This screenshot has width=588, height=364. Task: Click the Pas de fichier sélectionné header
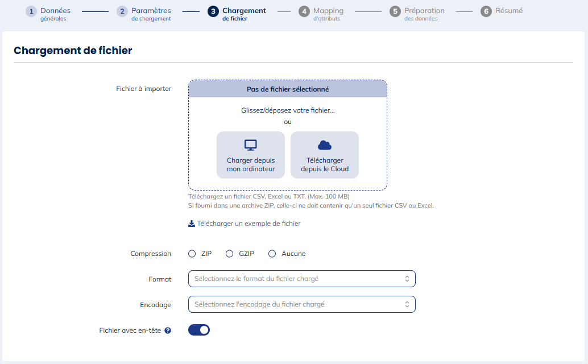(288, 89)
